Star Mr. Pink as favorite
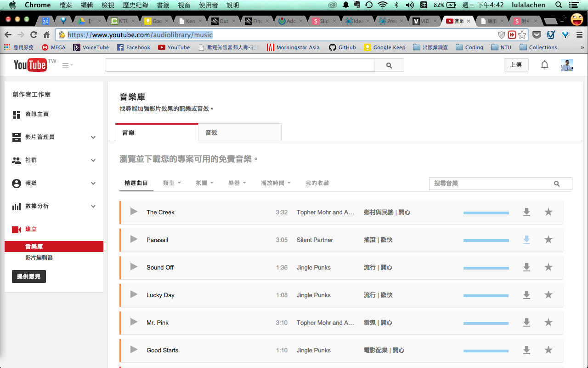The image size is (588, 368). (x=548, y=322)
